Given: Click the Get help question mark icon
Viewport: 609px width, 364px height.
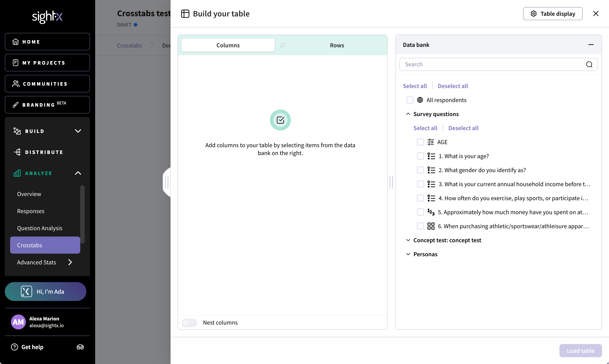Looking at the screenshot, I should click(x=14, y=347).
